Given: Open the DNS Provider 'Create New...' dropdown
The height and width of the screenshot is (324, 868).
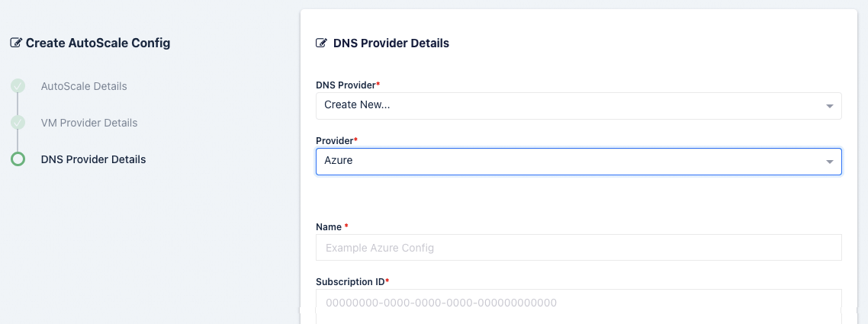Looking at the screenshot, I should point(564,105).
